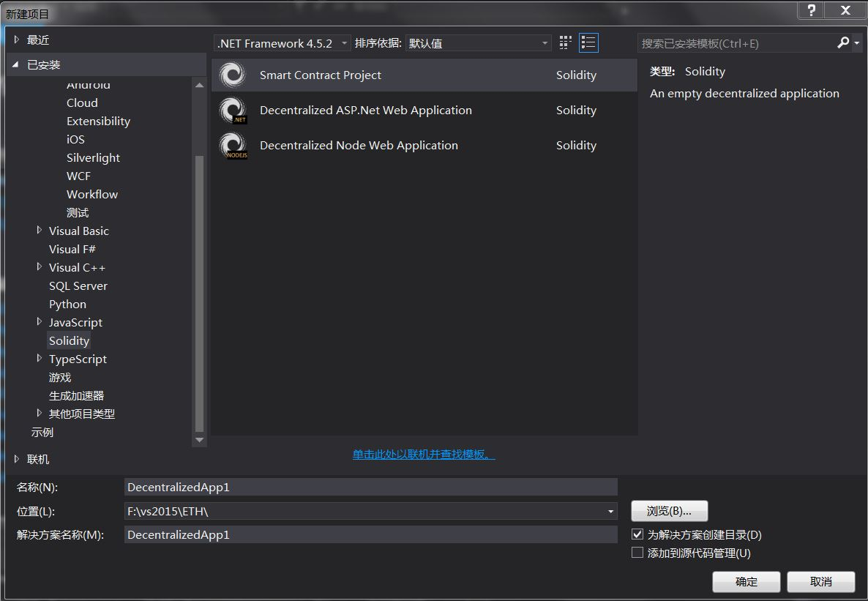Open search options dropdown arrow

857,42
